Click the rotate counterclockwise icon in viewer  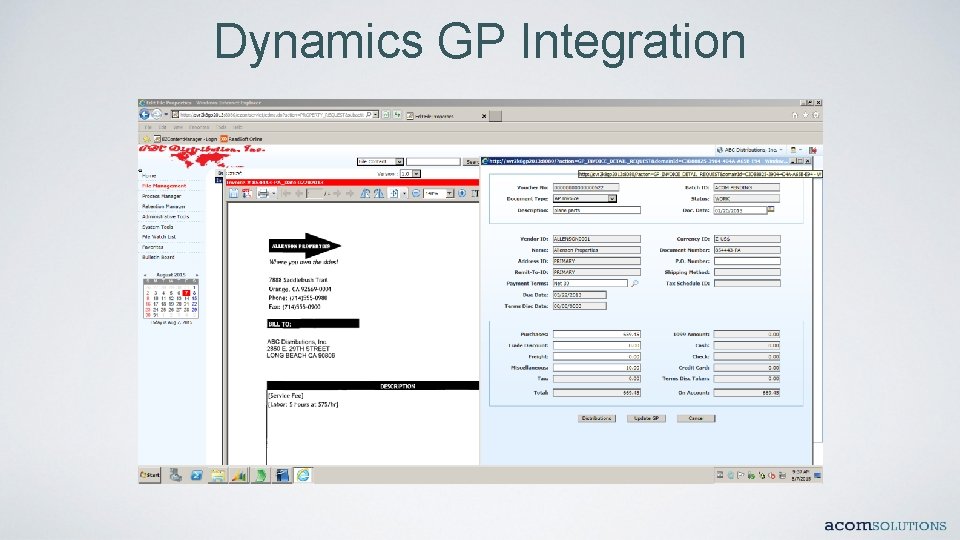365,193
